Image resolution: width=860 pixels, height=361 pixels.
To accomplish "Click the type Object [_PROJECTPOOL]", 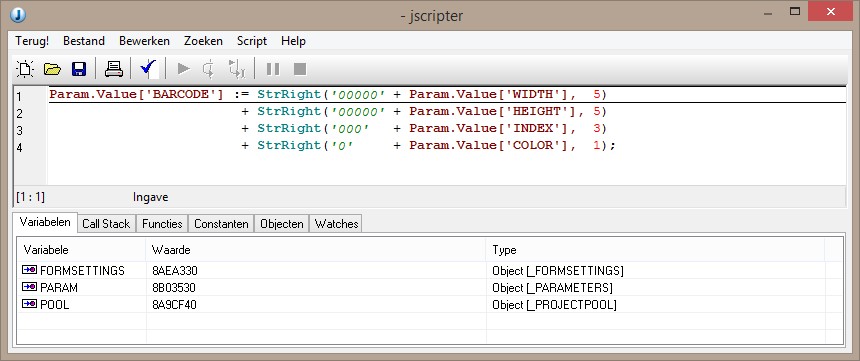I will click(555, 304).
